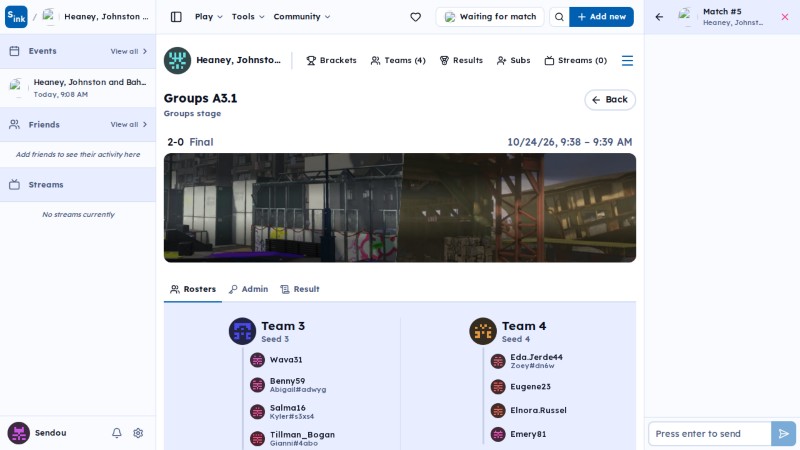800x450 pixels.
Task: Open Heaney, Johnston event in sidebar
Action: click(x=78, y=88)
